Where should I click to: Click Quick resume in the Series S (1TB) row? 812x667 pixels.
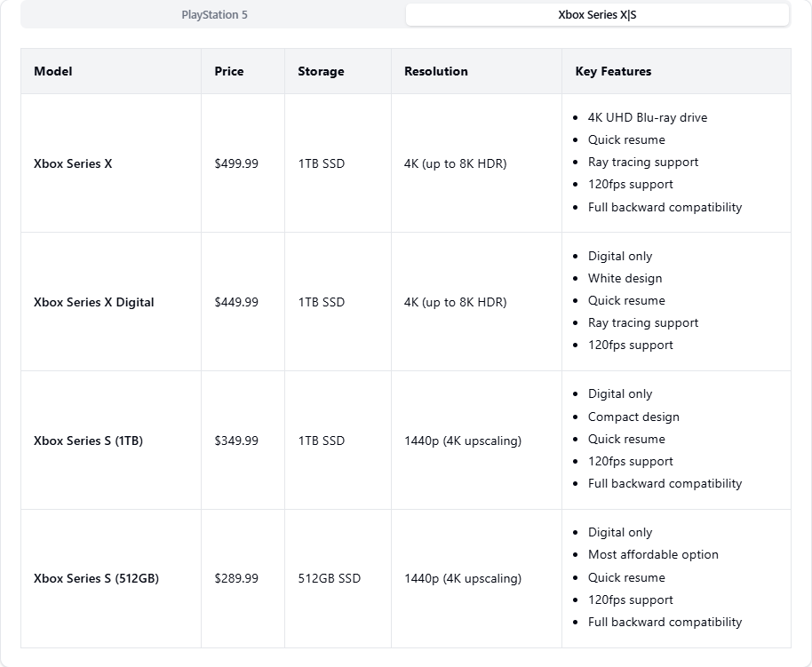point(626,439)
